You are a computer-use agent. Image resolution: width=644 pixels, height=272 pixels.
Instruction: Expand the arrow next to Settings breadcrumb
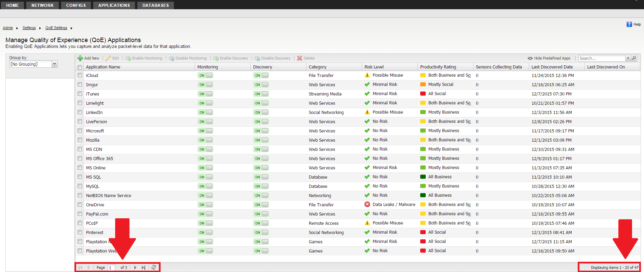pos(40,28)
